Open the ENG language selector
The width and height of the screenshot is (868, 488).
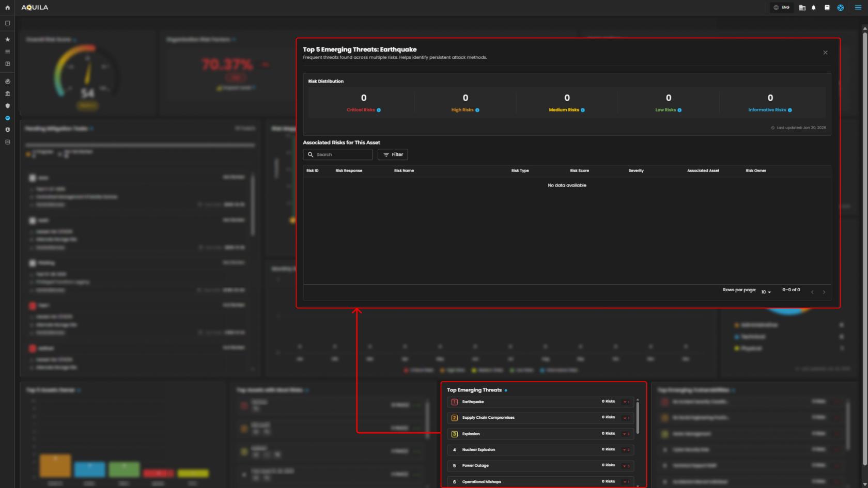coord(781,8)
